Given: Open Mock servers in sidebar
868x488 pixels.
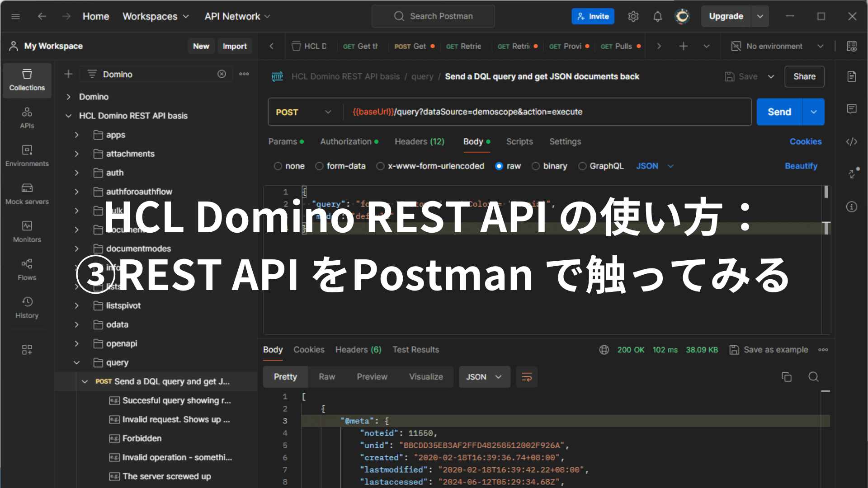Looking at the screenshot, I should [x=27, y=193].
